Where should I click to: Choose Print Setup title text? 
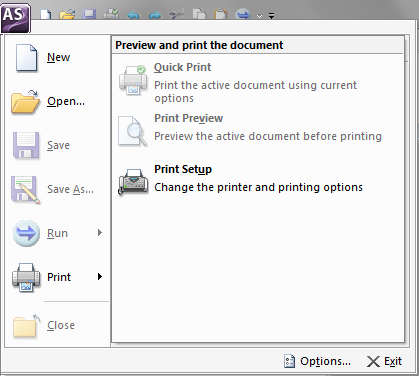pyautogui.click(x=183, y=169)
